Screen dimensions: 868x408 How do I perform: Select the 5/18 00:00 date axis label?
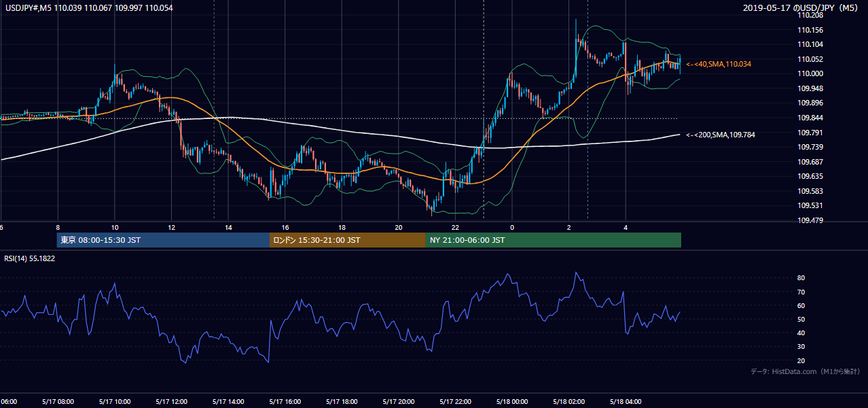click(x=512, y=402)
